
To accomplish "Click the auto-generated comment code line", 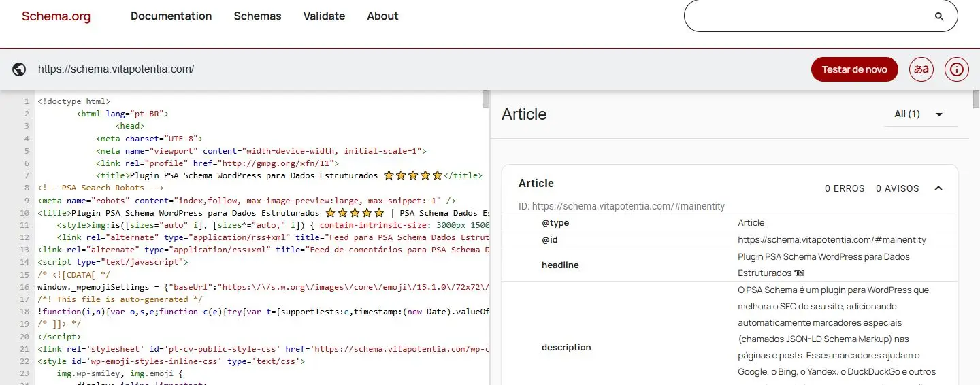I will point(120,299).
